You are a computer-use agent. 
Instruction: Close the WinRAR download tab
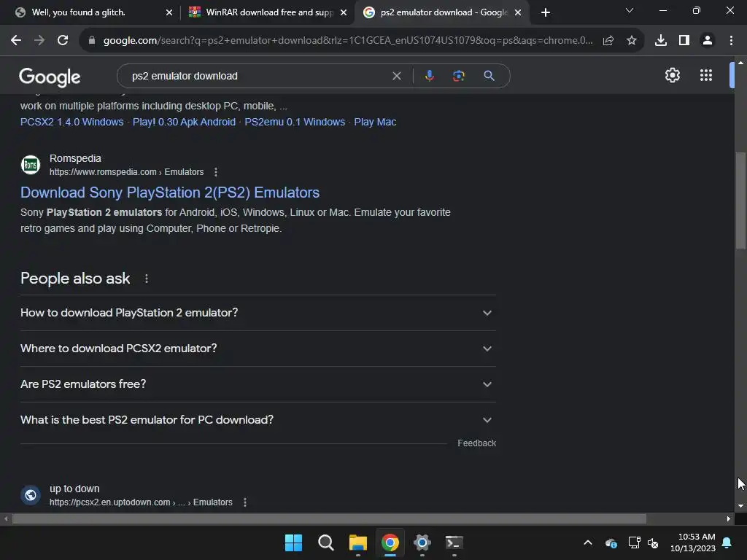tap(344, 12)
